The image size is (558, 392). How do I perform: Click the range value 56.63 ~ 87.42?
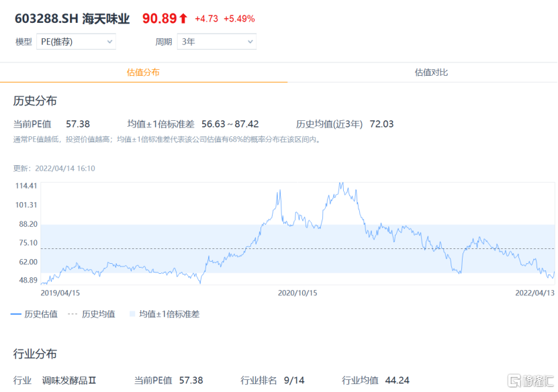tap(230, 124)
